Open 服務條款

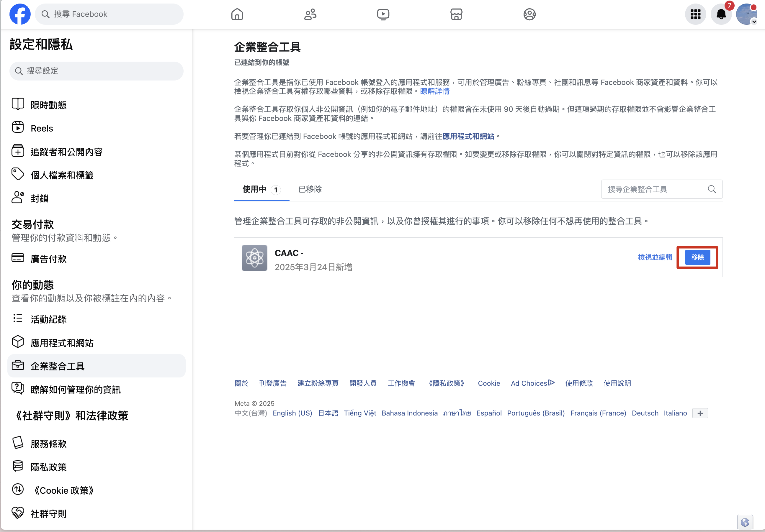(96, 444)
